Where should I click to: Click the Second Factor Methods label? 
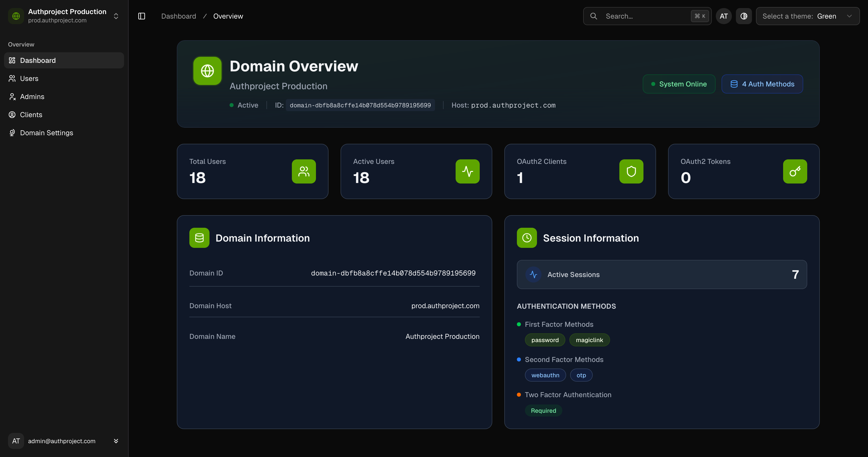pos(564,359)
